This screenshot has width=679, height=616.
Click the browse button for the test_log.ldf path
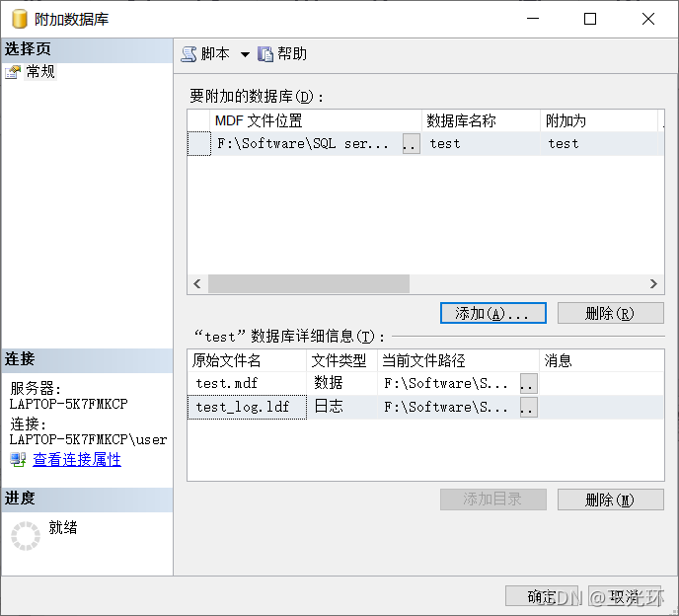(x=529, y=407)
